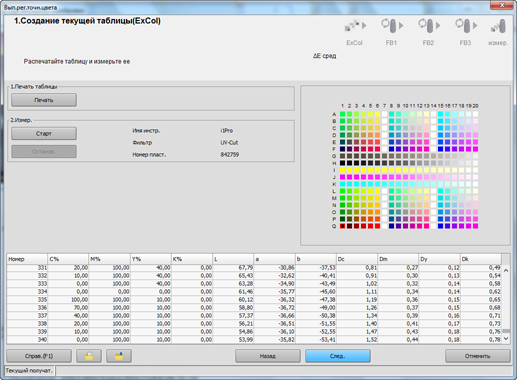Save via folder-with-blue-arrow icon button
Viewport: 517px width, 380px height.
[119, 356]
